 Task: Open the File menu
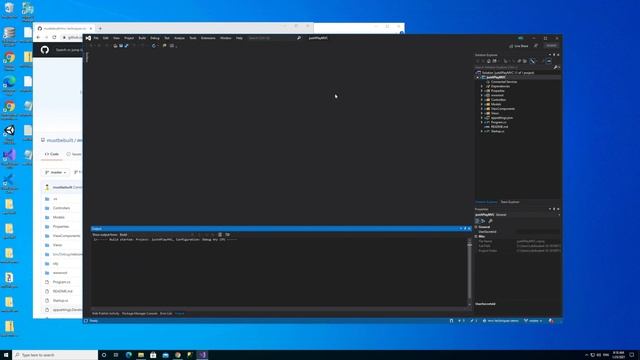coord(96,38)
